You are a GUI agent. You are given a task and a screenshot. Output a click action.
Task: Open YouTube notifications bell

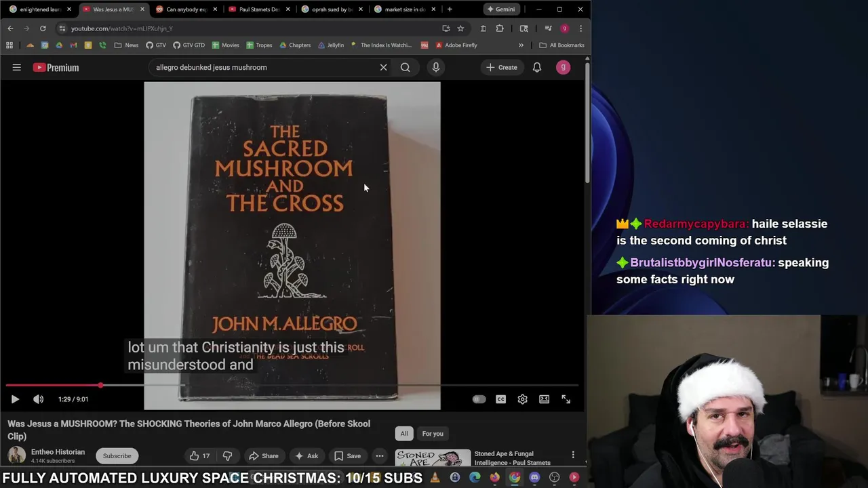(536, 67)
